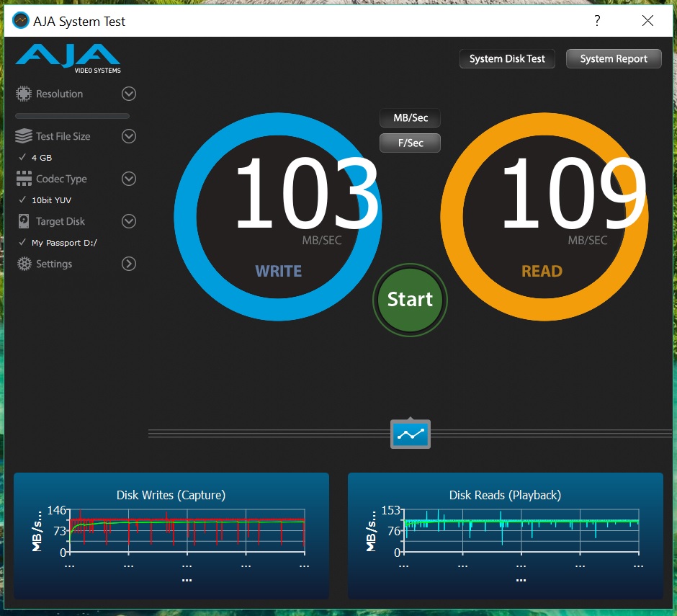Select the 10bit YUV codec option
Viewport: 677px width, 616px height.
51,200
